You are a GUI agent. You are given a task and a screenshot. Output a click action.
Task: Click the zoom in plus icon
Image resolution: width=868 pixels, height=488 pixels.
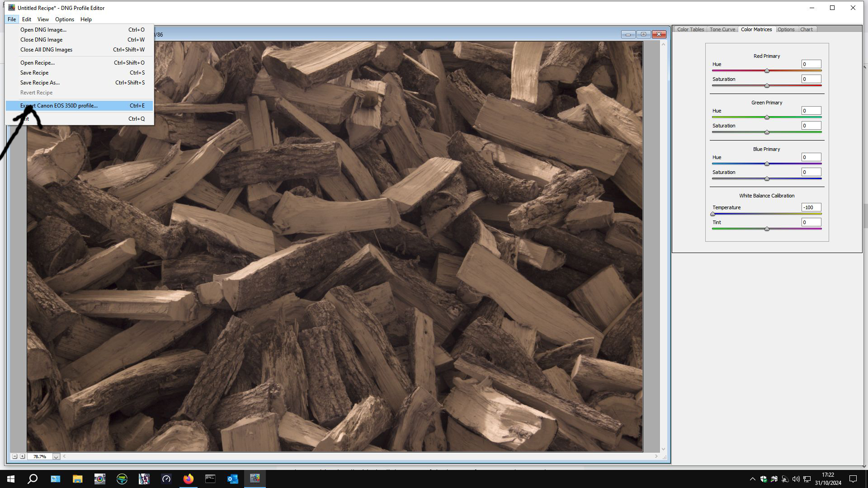click(22, 456)
